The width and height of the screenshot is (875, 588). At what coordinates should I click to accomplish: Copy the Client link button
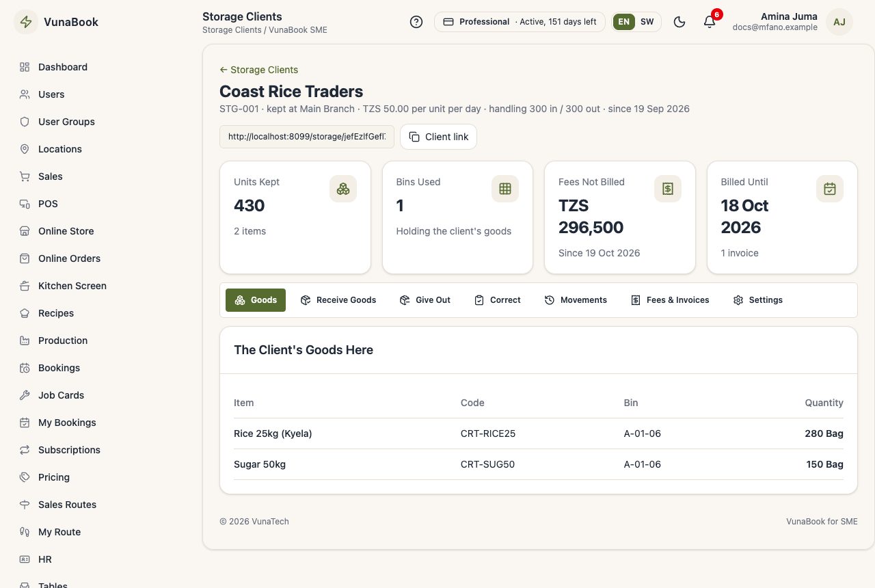438,137
